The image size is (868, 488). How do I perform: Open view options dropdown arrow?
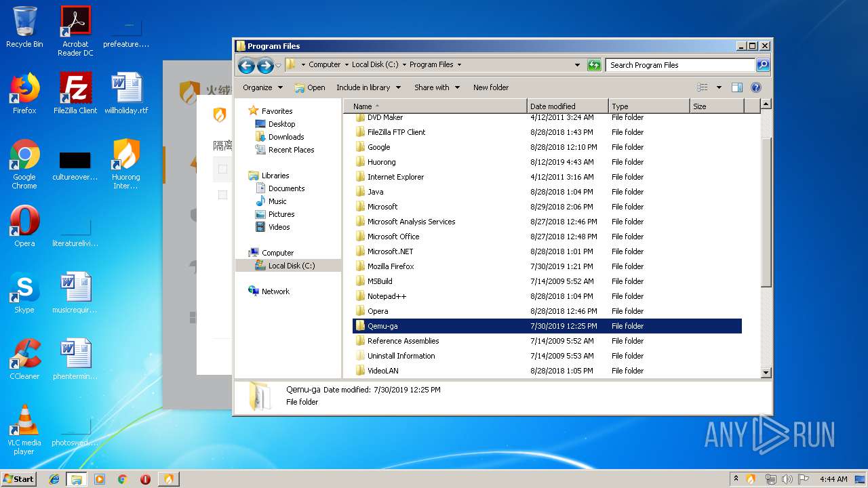point(719,87)
